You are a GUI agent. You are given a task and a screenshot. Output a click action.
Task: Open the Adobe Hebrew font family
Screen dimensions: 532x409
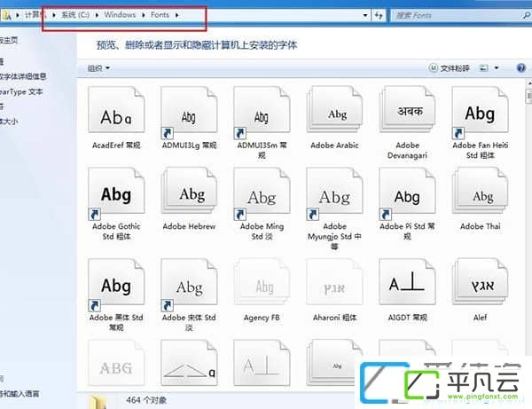(189, 191)
